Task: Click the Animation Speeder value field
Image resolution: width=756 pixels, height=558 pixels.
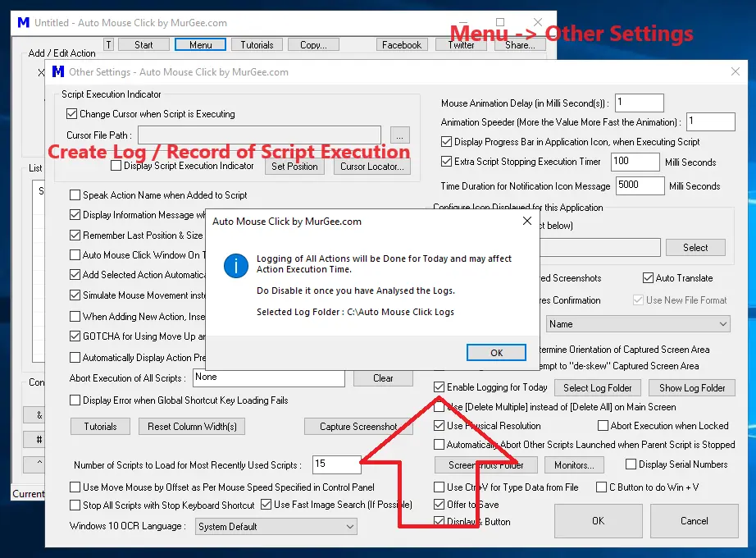Action: click(711, 121)
